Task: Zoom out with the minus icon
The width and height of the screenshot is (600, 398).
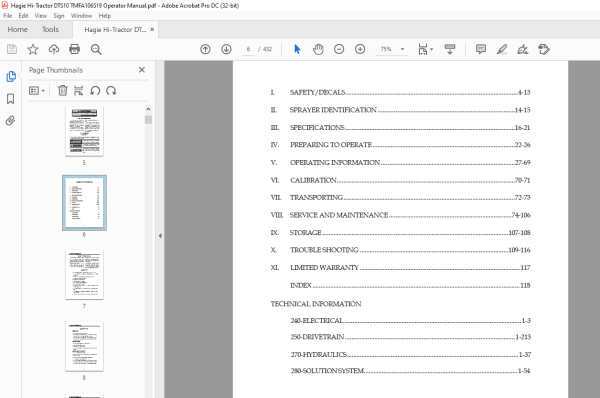Action: (339, 49)
